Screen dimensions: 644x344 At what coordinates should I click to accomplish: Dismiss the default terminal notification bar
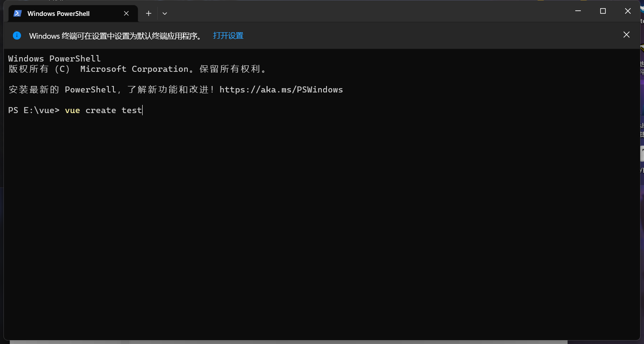coord(626,35)
